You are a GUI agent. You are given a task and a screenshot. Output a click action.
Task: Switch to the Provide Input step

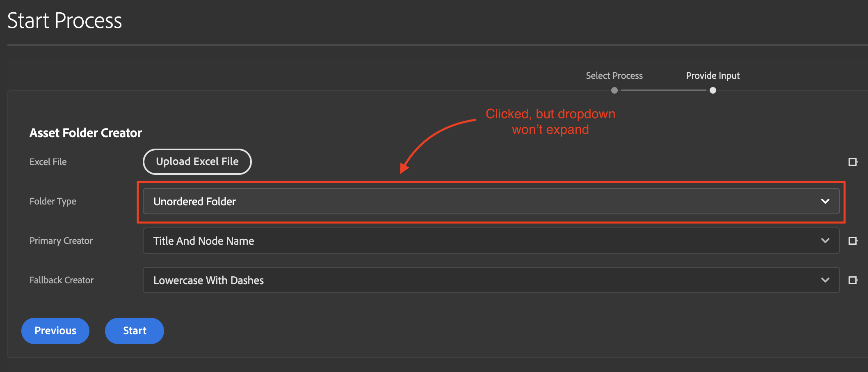pos(713,76)
